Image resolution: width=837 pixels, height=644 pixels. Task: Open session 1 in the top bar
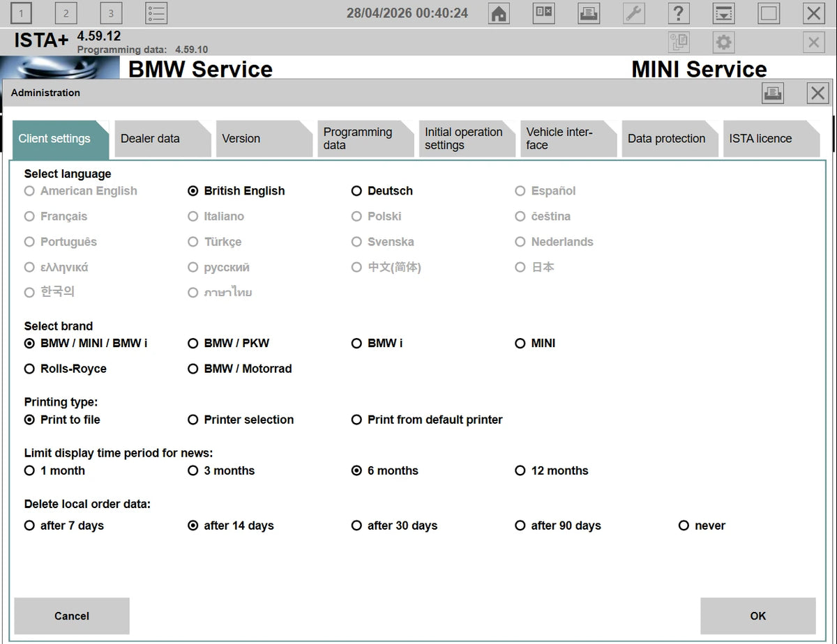coord(21,13)
